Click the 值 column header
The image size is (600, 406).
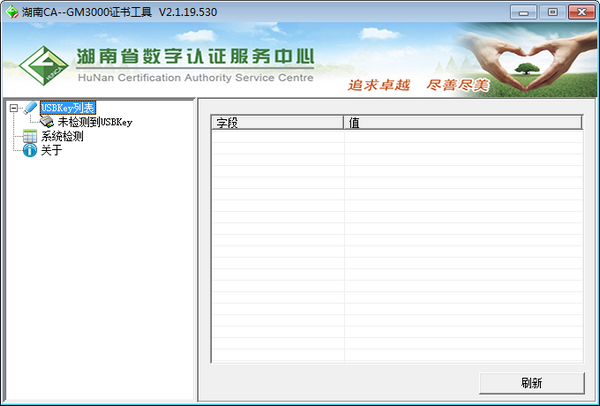click(x=462, y=124)
